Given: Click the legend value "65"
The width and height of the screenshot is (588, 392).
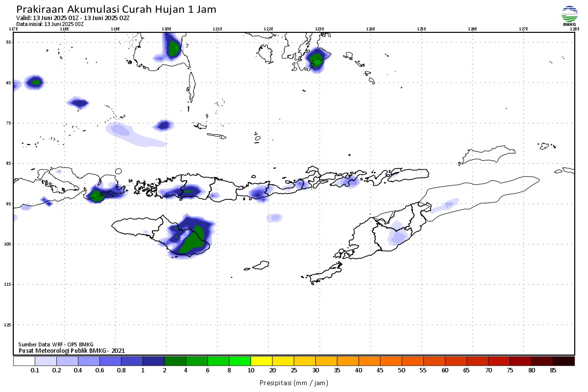Looking at the screenshot, I should pos(466,370).
